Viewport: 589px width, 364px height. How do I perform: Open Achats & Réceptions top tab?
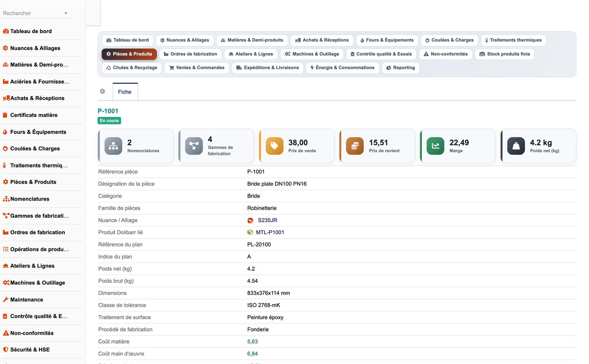pos(322,40)
